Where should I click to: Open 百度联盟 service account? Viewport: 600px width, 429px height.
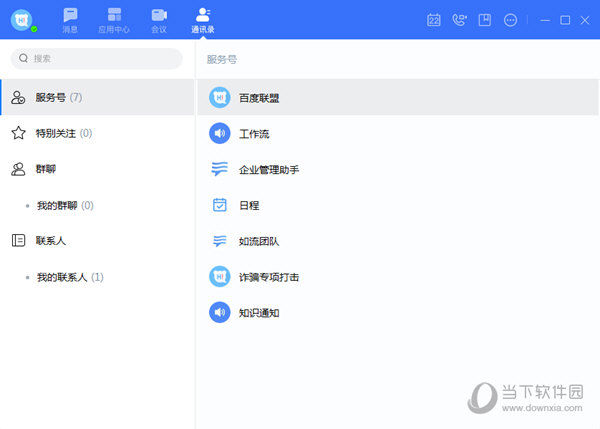[398, 98]
